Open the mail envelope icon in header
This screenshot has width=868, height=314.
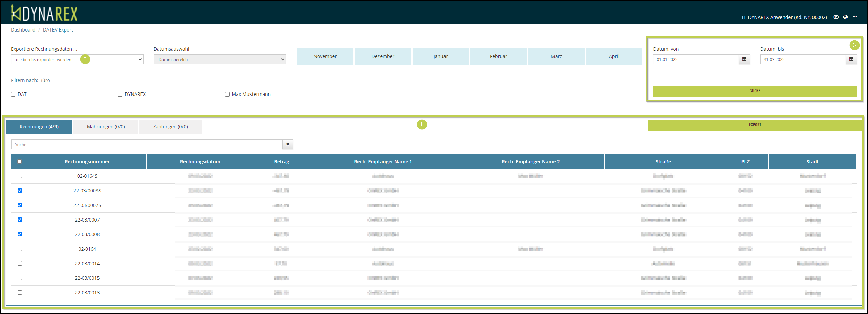(x=836, y=17)
